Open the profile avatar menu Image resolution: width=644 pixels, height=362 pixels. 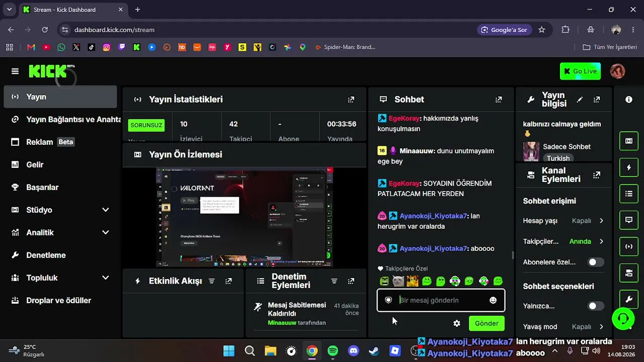(617, 71)
